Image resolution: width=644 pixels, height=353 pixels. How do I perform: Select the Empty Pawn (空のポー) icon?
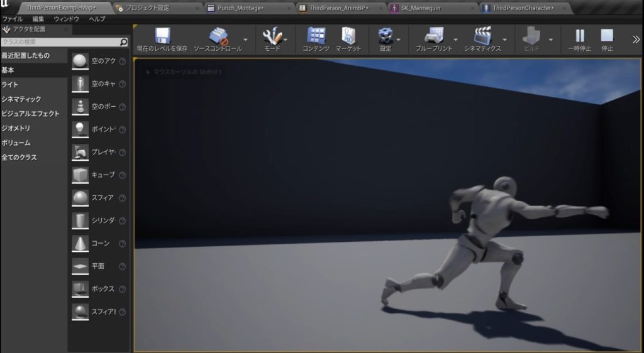tap(80, 107)
